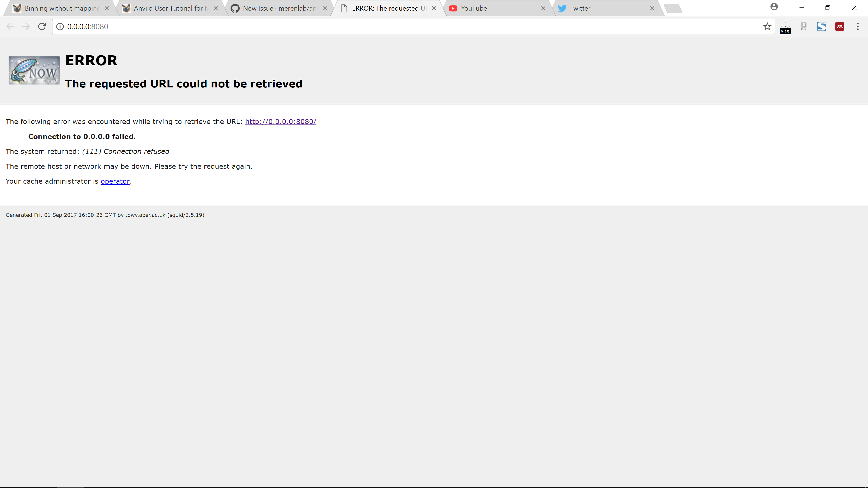Close the ERROR tab
Viewport: 868px width, 488px height.
(434, 8)
